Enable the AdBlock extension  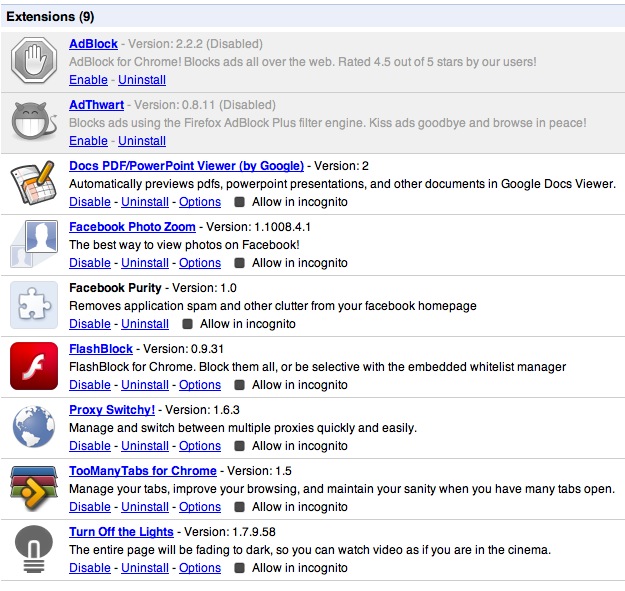(x=88, y=80)
